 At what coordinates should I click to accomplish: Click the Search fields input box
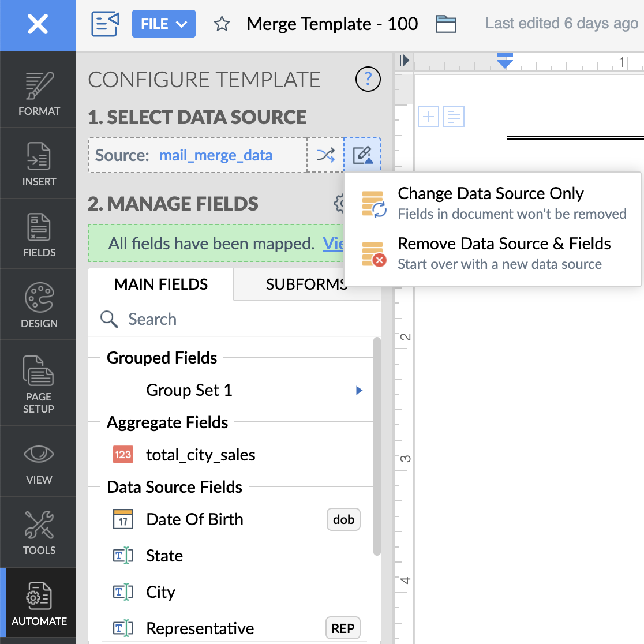pos(231,319)
